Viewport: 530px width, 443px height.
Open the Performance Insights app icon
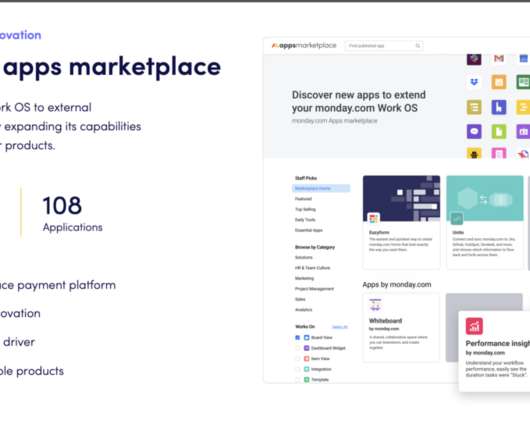tap(474, 326)
